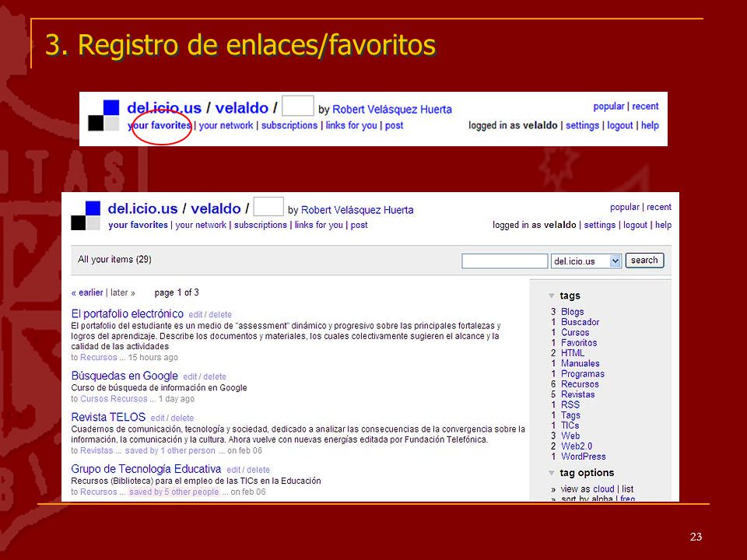Open 'your network' in the upper screenshot

click(x=226, y=125)
